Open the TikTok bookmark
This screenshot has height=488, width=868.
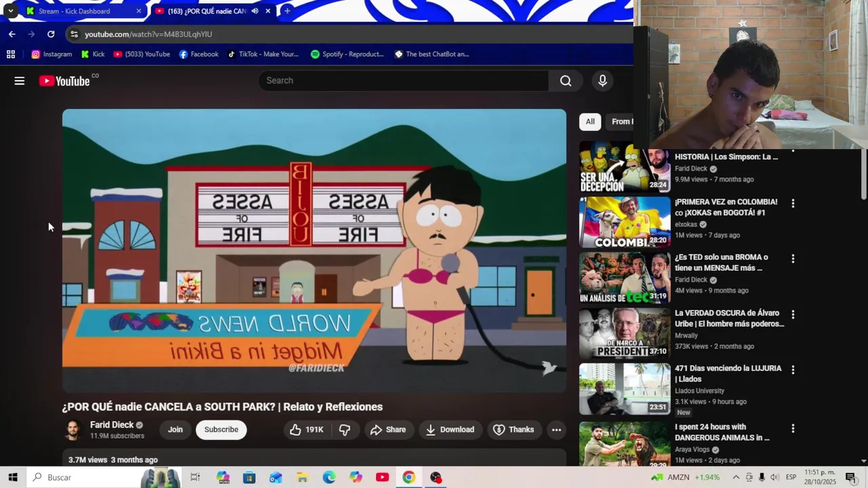[263, 54]
